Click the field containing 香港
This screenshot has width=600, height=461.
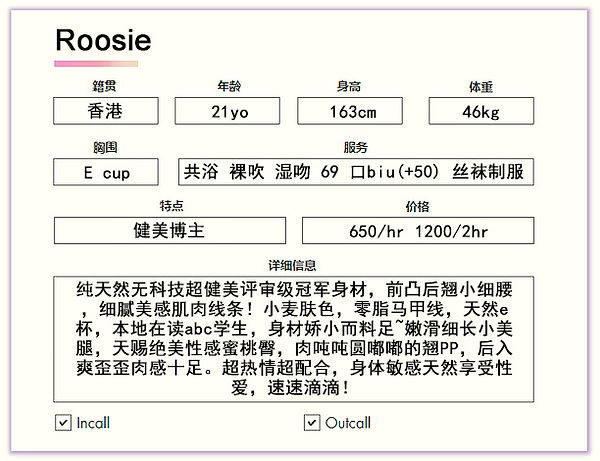coord(106,111)
